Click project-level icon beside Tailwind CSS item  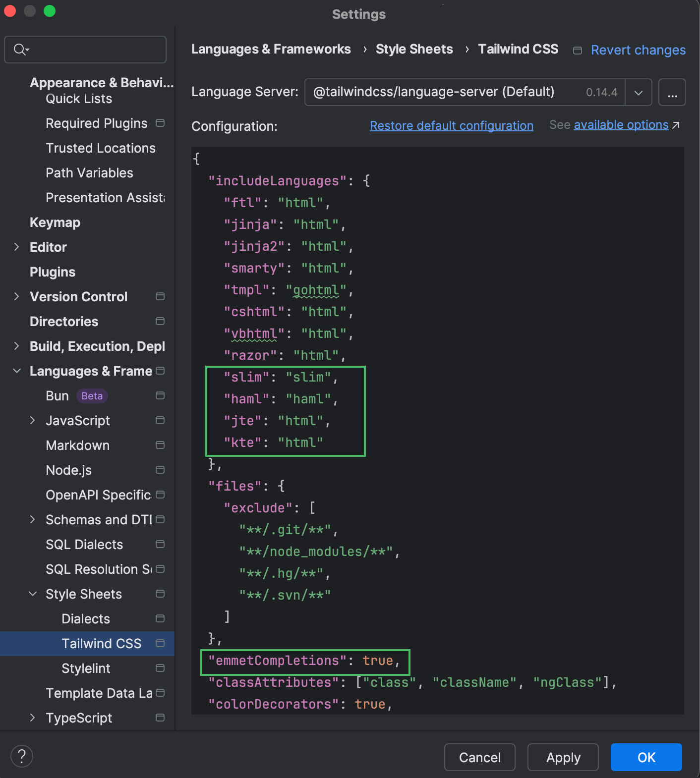pos(160,643)
